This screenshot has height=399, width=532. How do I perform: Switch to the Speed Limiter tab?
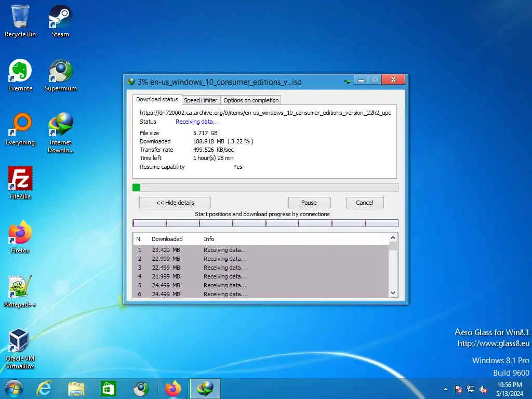click(201, 100)
